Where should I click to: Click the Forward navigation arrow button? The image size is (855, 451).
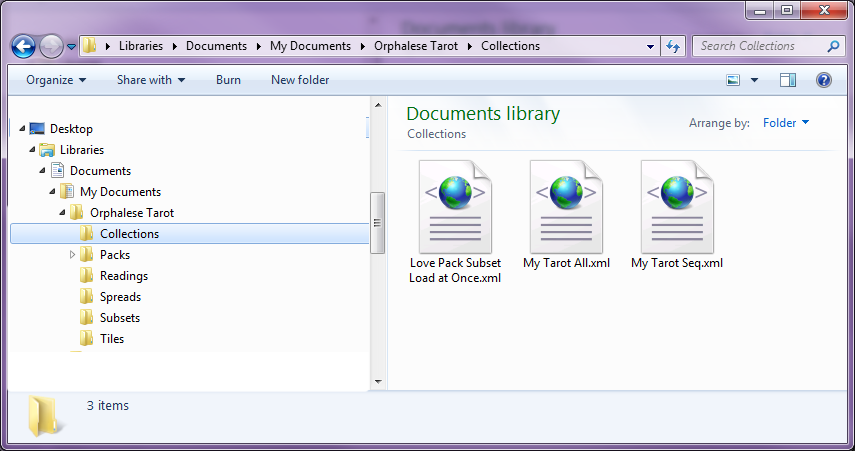[x=52, y=46]
